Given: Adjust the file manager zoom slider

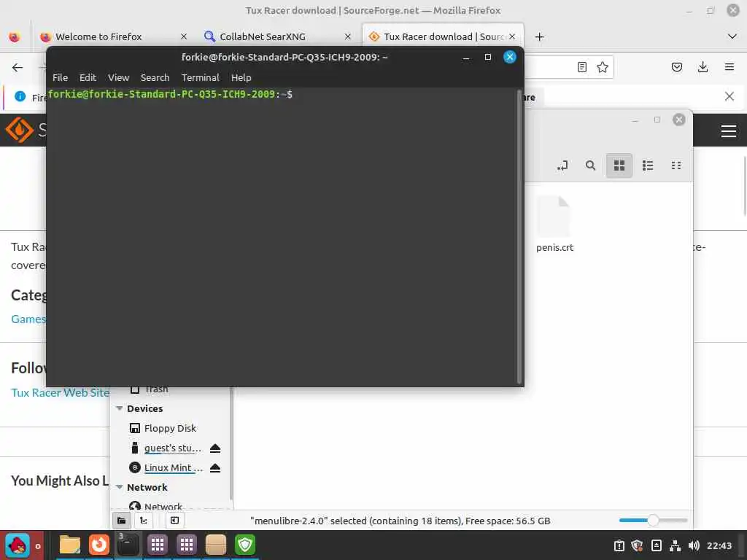Looking at the screenshot, I should 653,521.
